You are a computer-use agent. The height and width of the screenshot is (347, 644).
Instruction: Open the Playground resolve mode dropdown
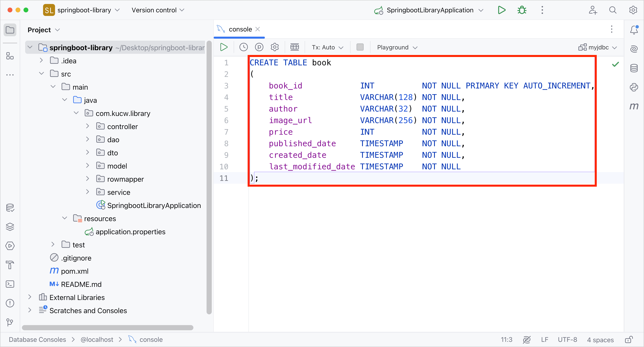(x=397, y=47)
